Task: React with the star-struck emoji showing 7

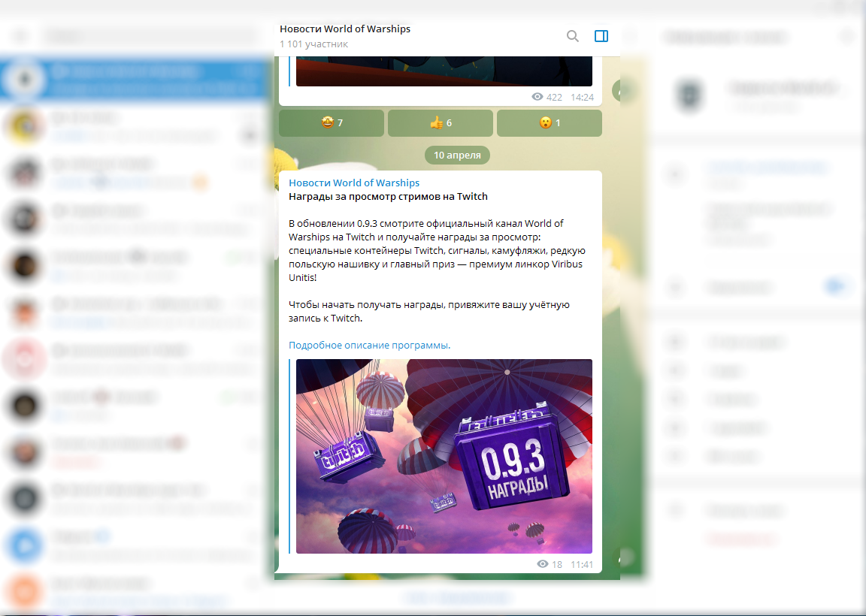Action: 332,123
